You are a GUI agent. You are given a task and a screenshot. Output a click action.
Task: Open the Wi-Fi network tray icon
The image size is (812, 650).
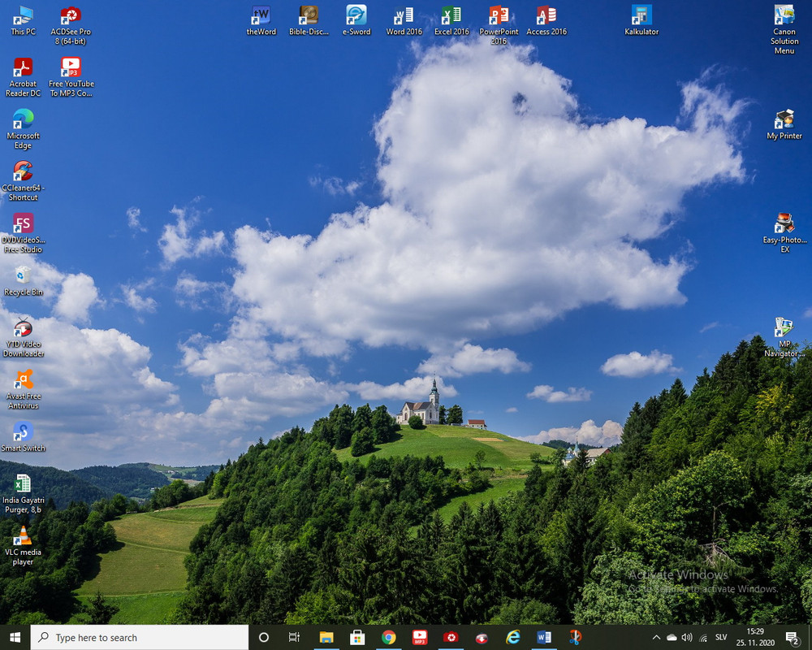coord(703,638)
